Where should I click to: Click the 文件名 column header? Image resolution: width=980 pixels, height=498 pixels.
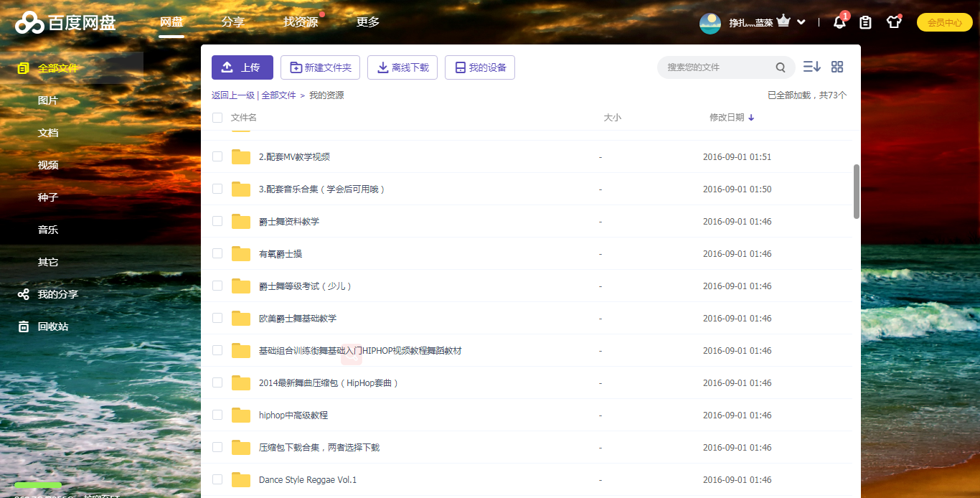point(244,118)
